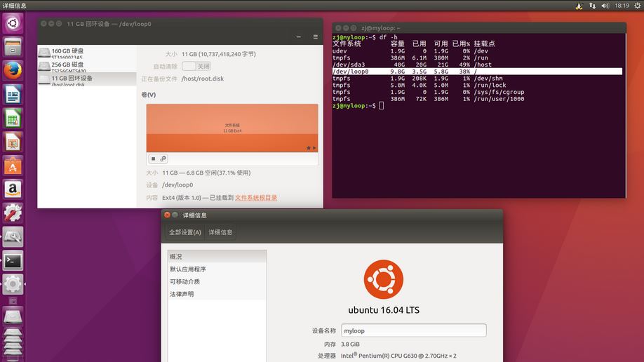The width and height of the screenshot is (644, 362).
Task: Click the 设备名称 field containing myloop
Action: point(414,330)
